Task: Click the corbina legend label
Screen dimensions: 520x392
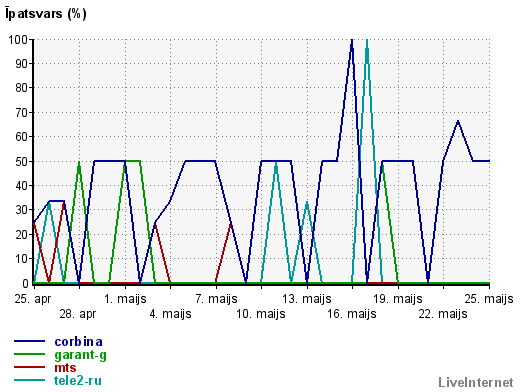Action: 78,342
